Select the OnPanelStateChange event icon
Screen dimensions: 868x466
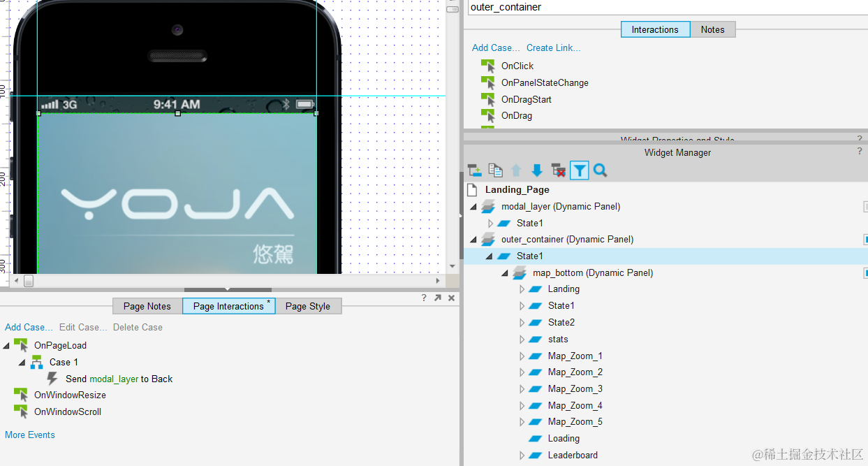tap(487, 83)
